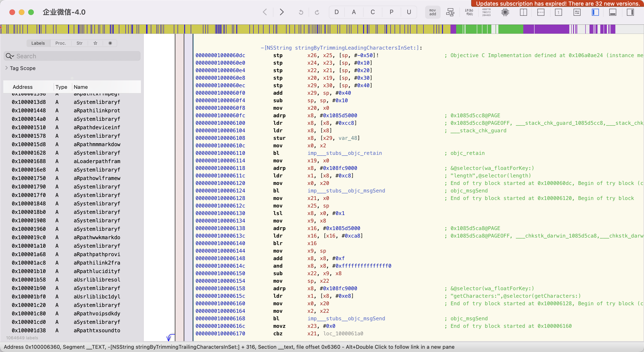Toggle the bottom panel visibility
This screenshot has width=644, height=352.
(613, 12)
